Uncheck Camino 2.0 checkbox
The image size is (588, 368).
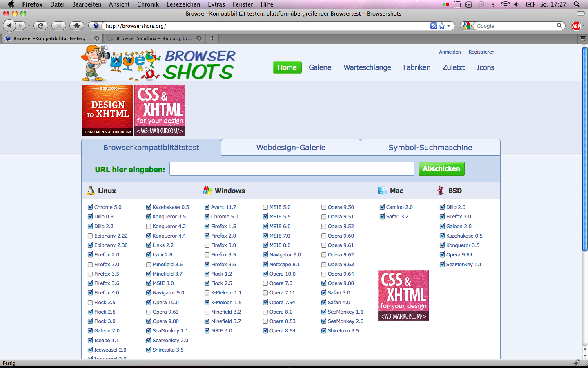pos(382,207)
